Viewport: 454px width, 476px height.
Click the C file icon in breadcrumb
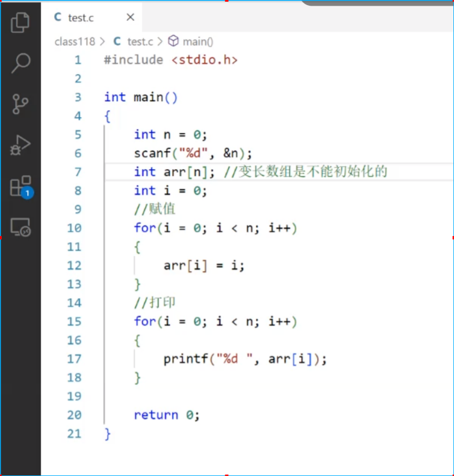click(117, 41)
